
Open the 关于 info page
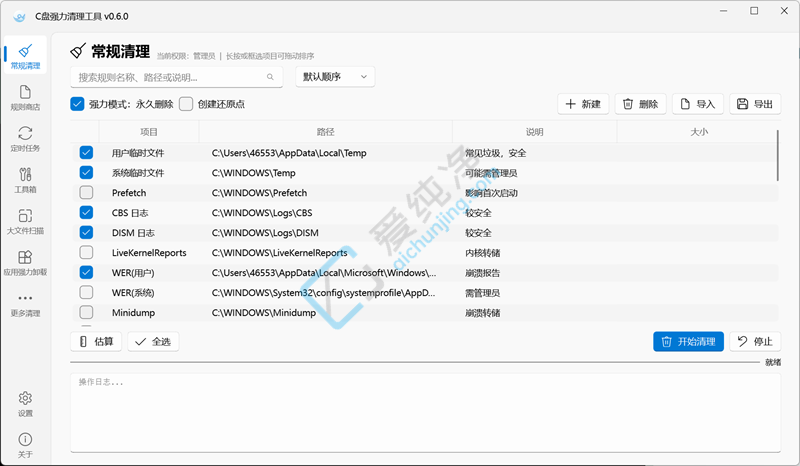(x=25, y=445)
